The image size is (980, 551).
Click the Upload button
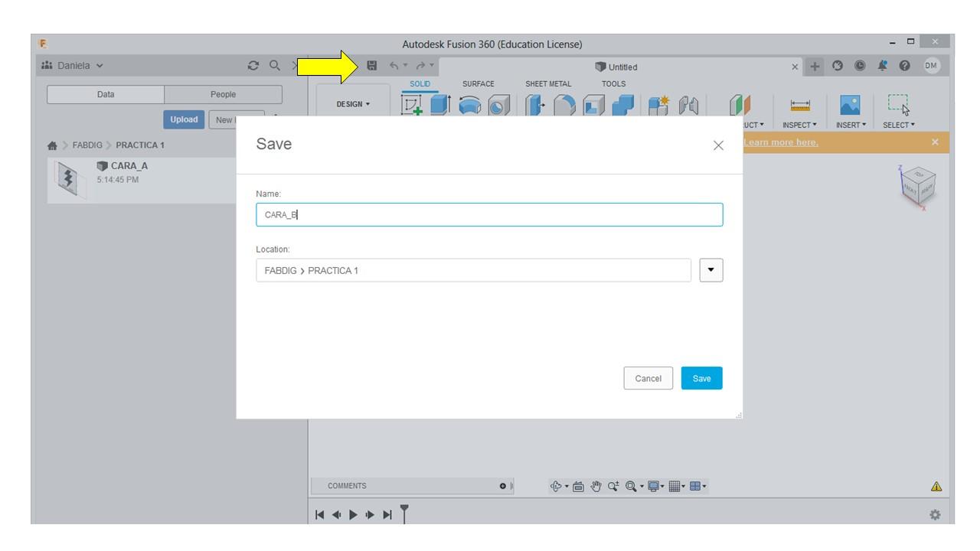[x=184, y=119]
